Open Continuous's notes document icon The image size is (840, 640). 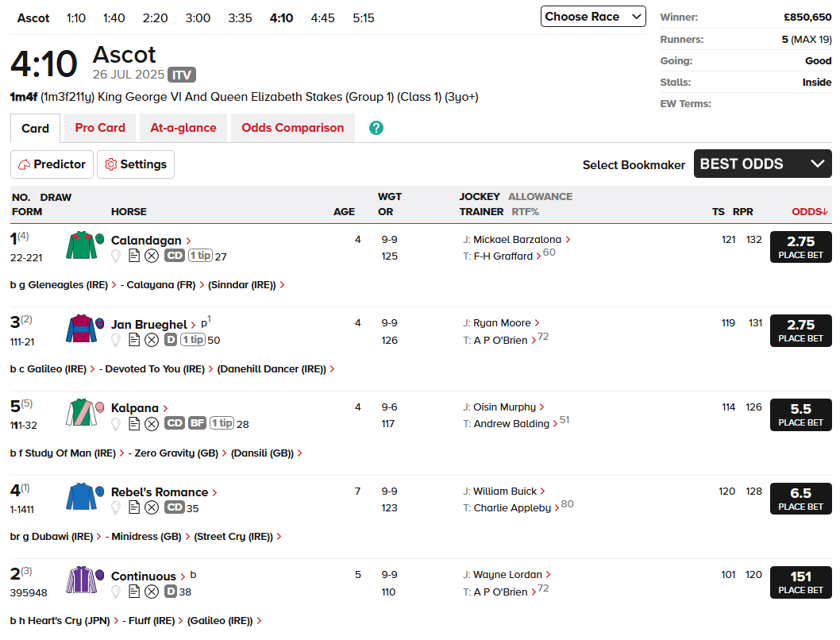click(134, 592)
